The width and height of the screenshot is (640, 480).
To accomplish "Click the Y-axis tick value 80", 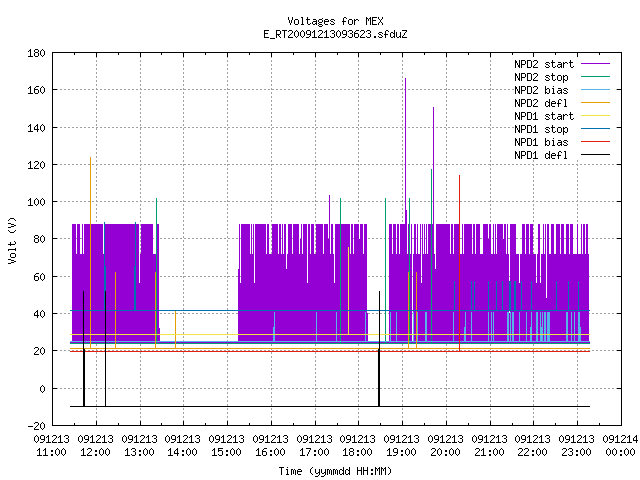I will (39, 239).
